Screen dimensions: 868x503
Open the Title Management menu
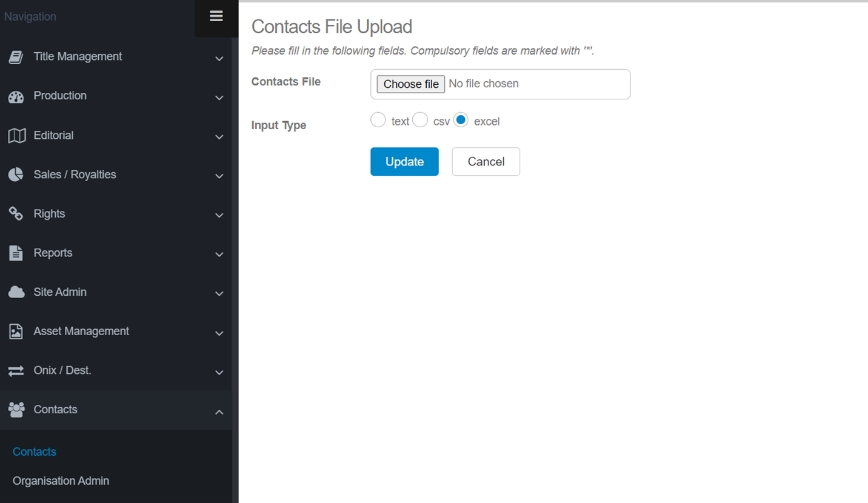pyautogui.click(x=78, y=56)
